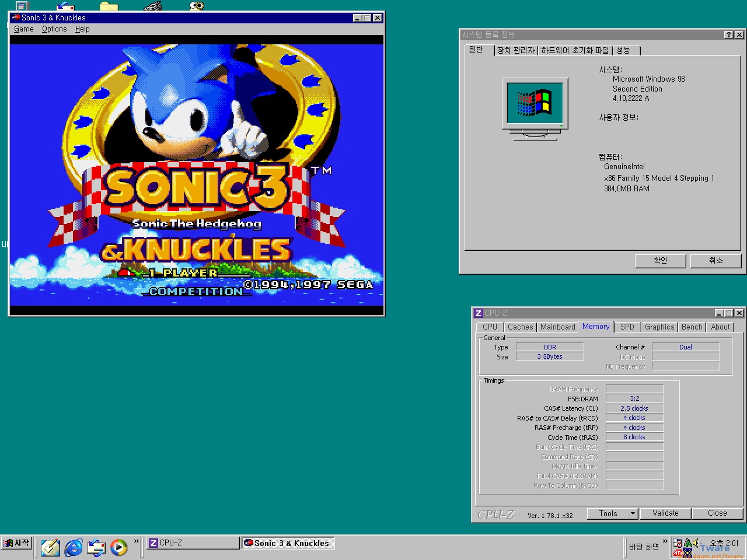
Task: Click the GenuineIntel text
Action: pos(624,167)
